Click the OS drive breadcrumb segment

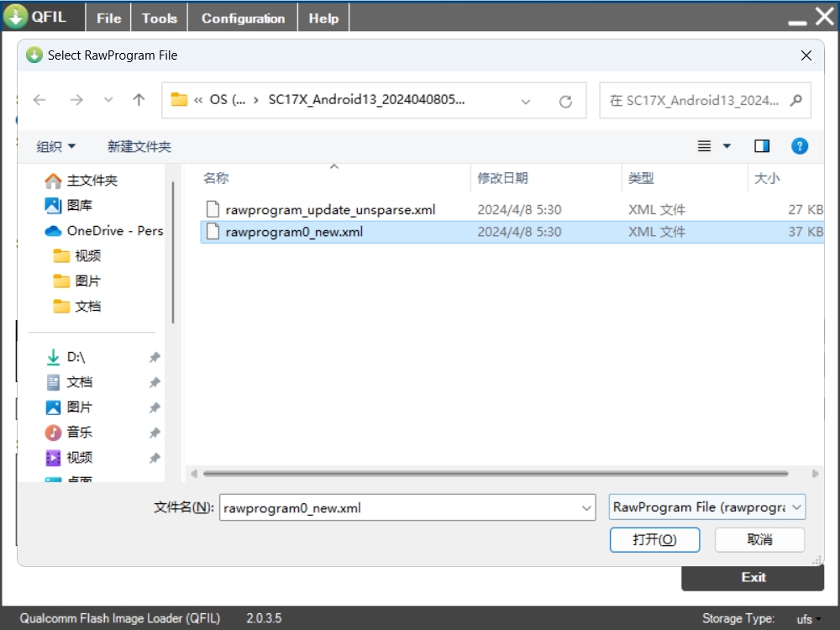227,100
